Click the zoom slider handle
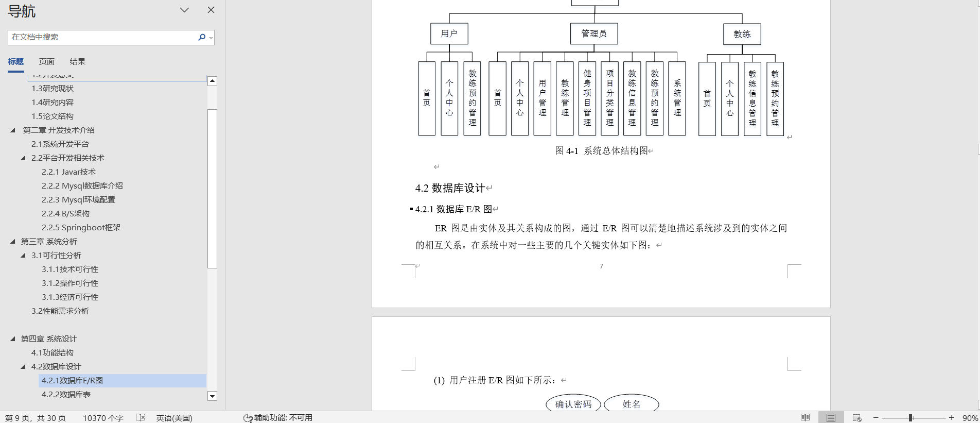 (911, 418)
